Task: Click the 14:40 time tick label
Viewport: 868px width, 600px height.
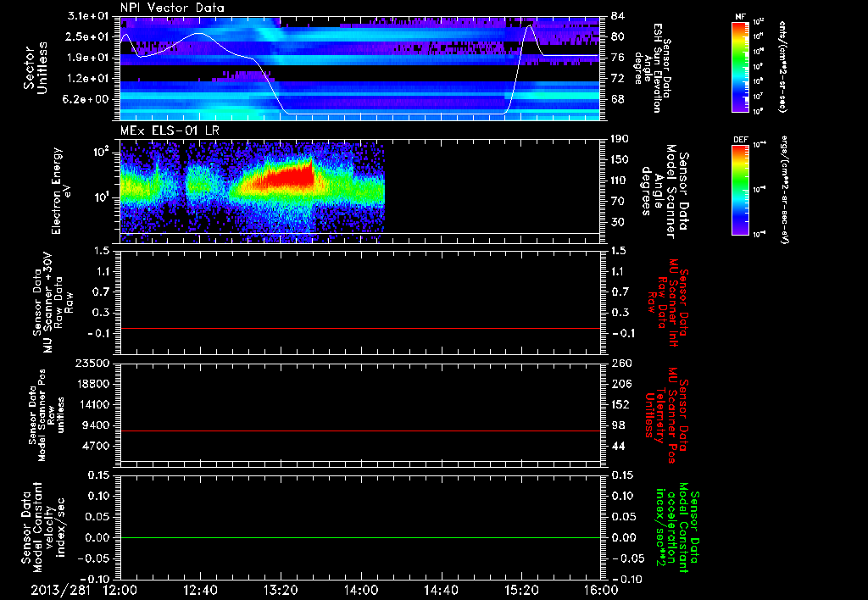Action: (x=441, y=590)
